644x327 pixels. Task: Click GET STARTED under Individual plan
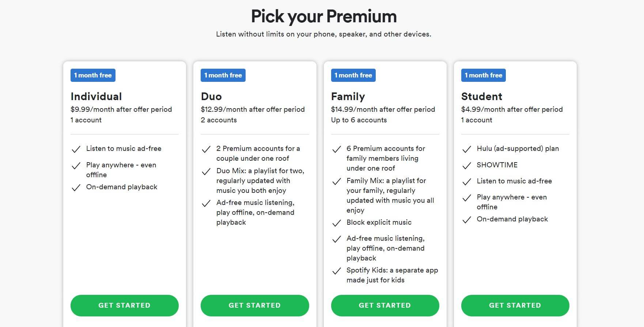[x=124, y=305]
